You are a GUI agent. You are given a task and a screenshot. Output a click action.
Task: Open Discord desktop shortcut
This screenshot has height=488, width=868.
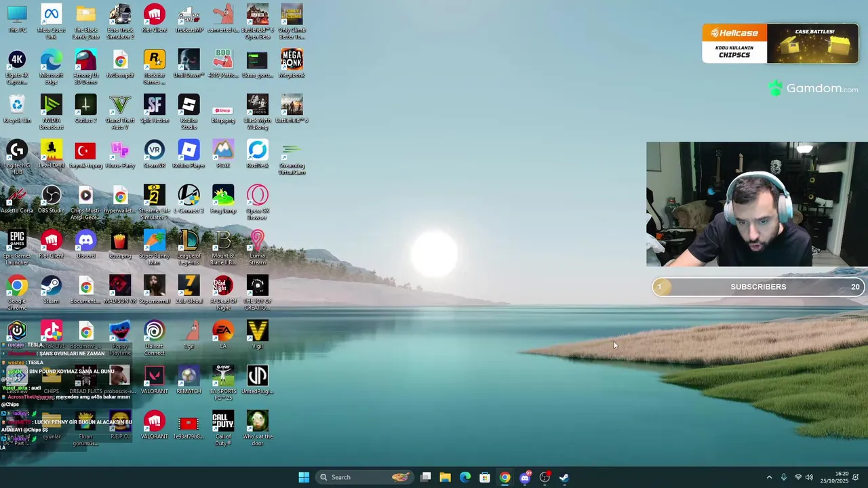pos(85,245)
